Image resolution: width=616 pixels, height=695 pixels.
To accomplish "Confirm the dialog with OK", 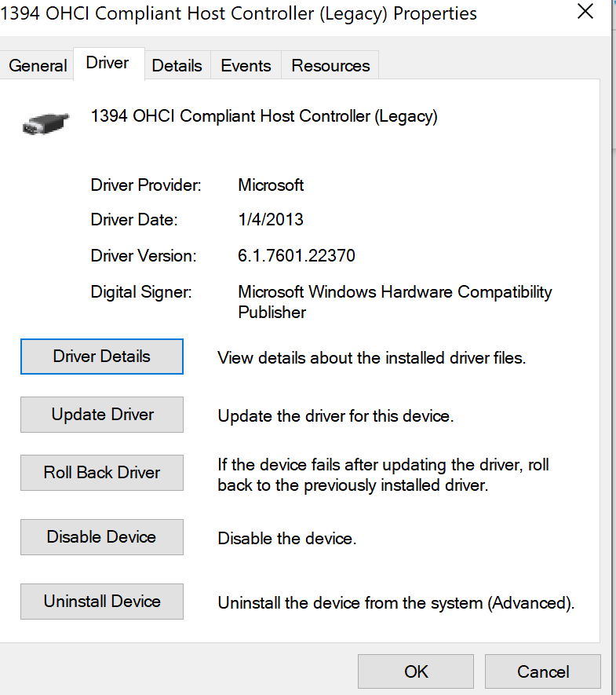I will 416,671.
